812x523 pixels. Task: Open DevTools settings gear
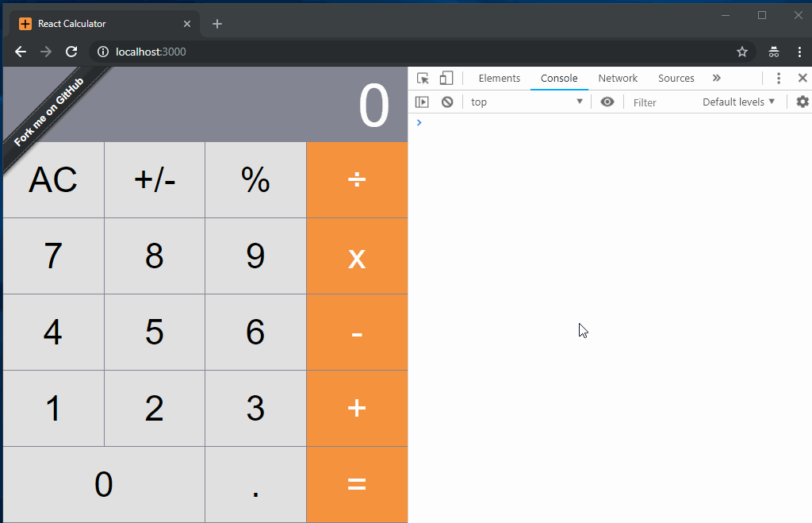click(802, 102)
